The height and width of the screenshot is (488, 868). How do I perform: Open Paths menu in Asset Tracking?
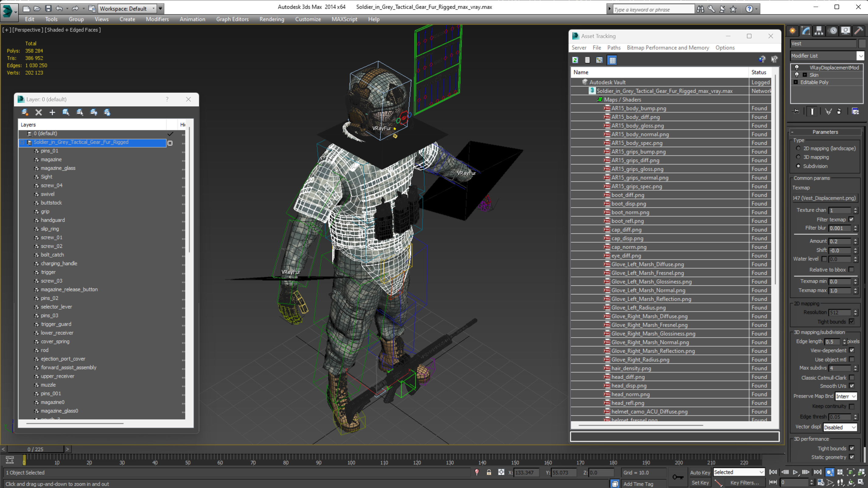pos(614,47)
